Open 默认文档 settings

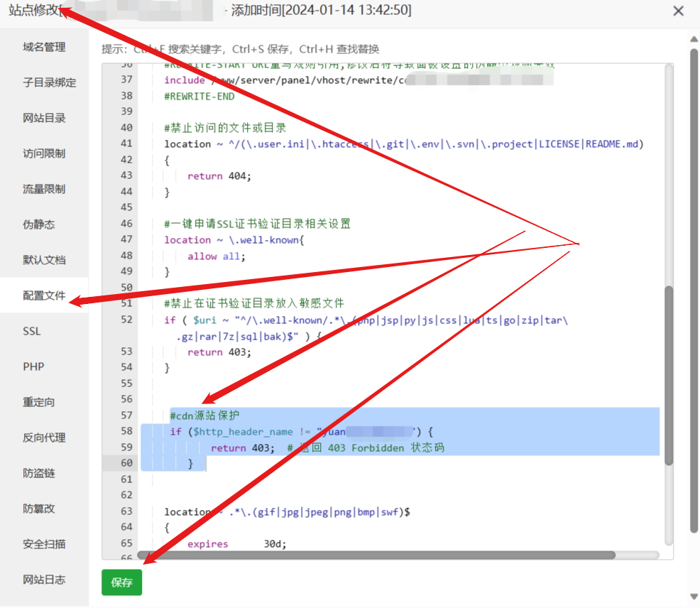44,260
